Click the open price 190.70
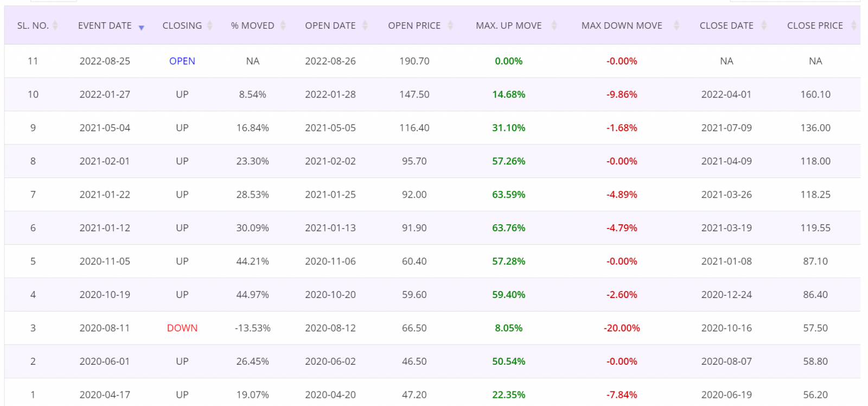 [x=414, y=61]
